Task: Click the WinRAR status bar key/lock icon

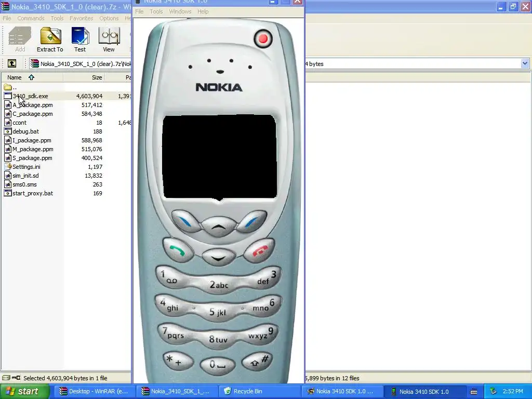Action: pyautogui.click(x=16, y=378)
